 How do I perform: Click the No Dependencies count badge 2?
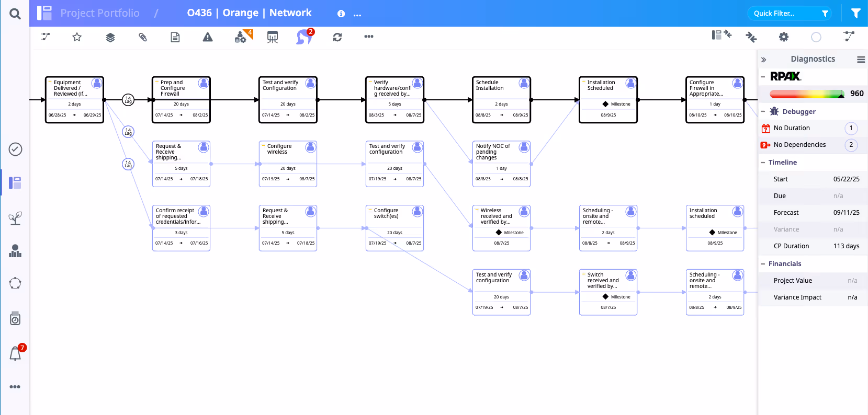pyautogui.click(x=851, y=145)
